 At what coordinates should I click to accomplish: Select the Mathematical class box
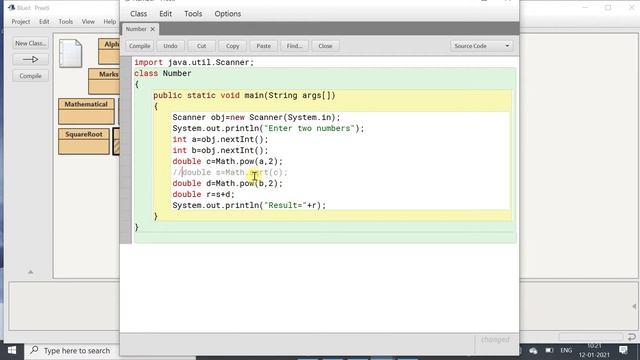(86, 111)
